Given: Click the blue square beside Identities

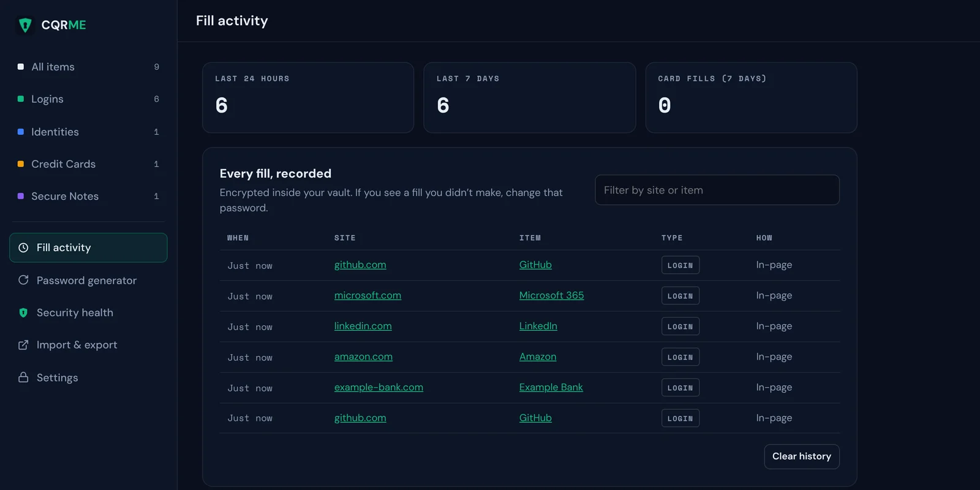Looking at the screenshot, I should (x=21, y=132).
